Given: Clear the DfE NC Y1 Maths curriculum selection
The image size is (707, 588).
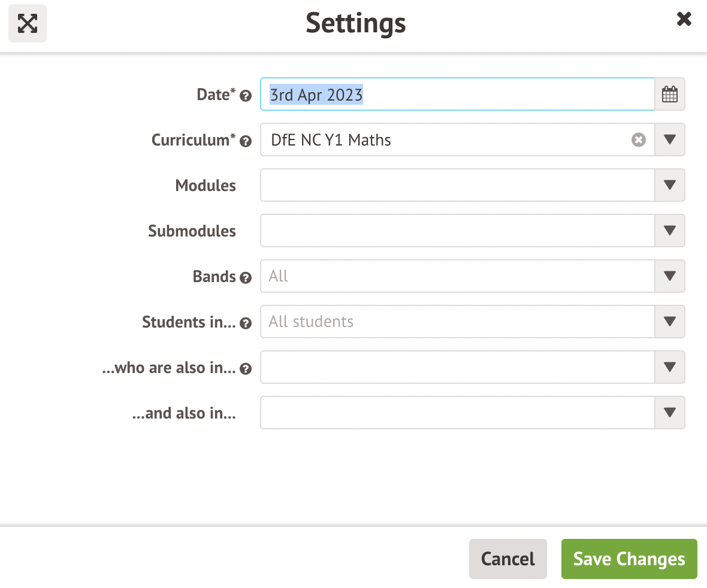Looking at the screenshot, I should click(639, 140).
